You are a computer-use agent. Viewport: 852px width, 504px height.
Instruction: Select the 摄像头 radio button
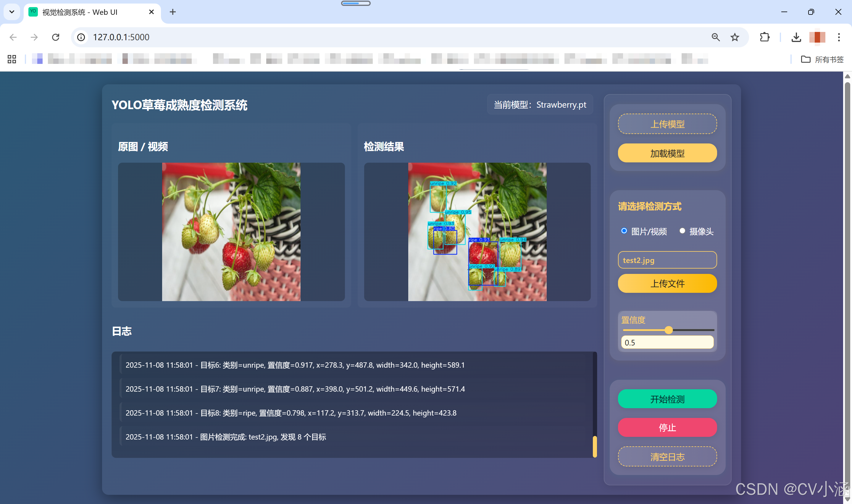click(x=682, y=231)
